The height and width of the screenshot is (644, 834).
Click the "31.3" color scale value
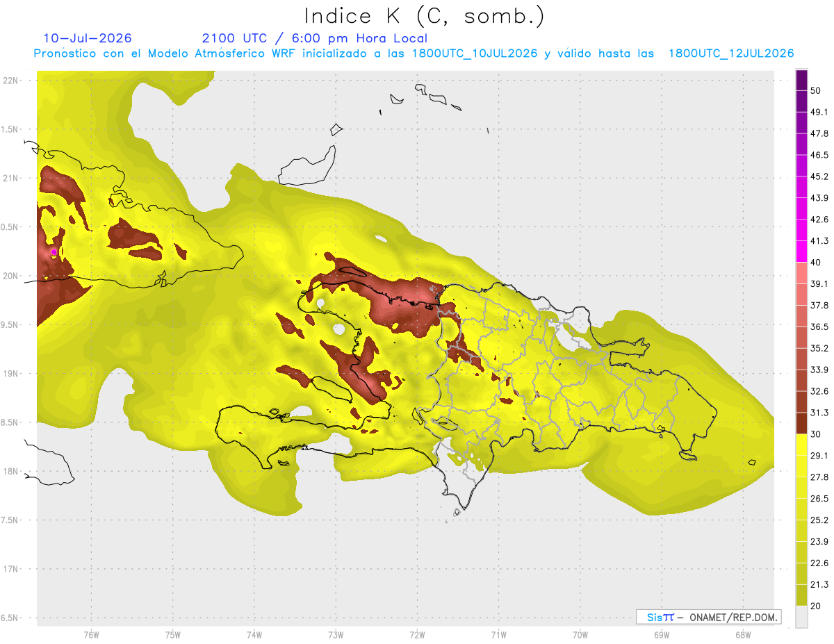[819, 413]
